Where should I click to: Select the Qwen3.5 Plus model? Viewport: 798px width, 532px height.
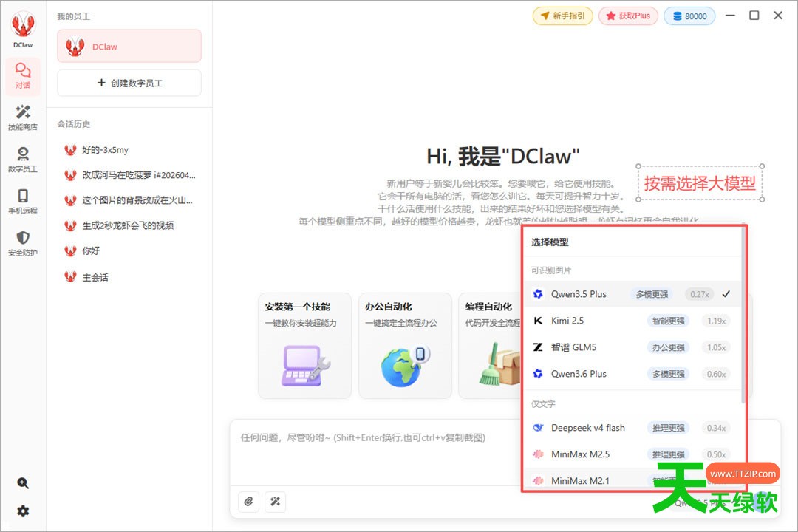pos(631,294)
